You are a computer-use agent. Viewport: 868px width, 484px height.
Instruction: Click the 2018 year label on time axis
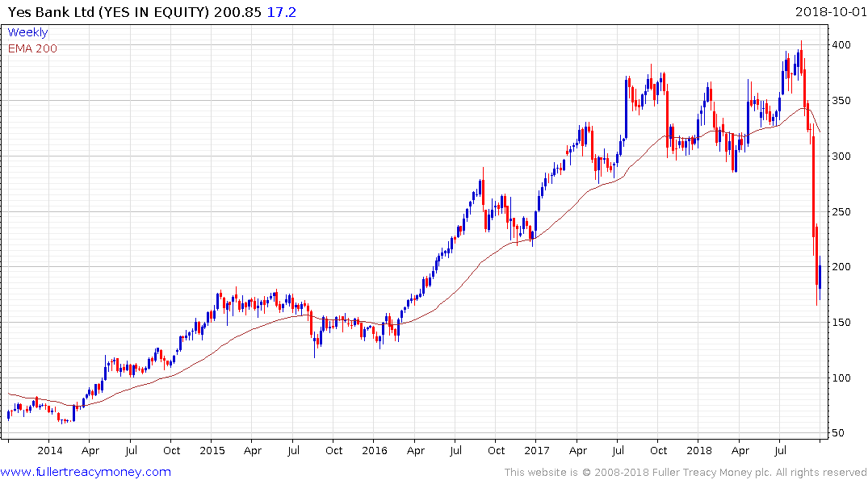(698, 450)
